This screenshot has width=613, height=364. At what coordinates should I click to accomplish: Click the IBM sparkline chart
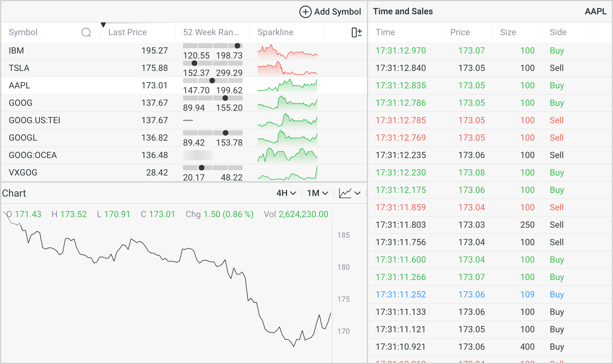288,52
